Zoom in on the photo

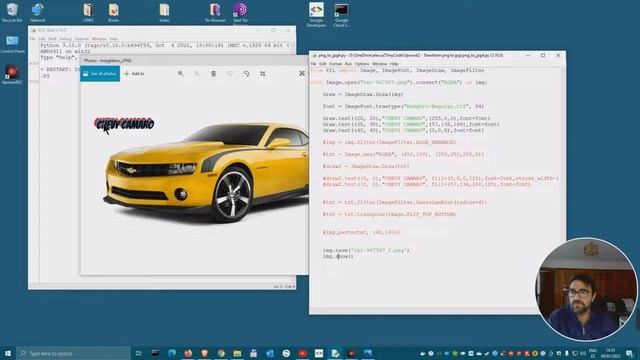[x=180, y=74]
